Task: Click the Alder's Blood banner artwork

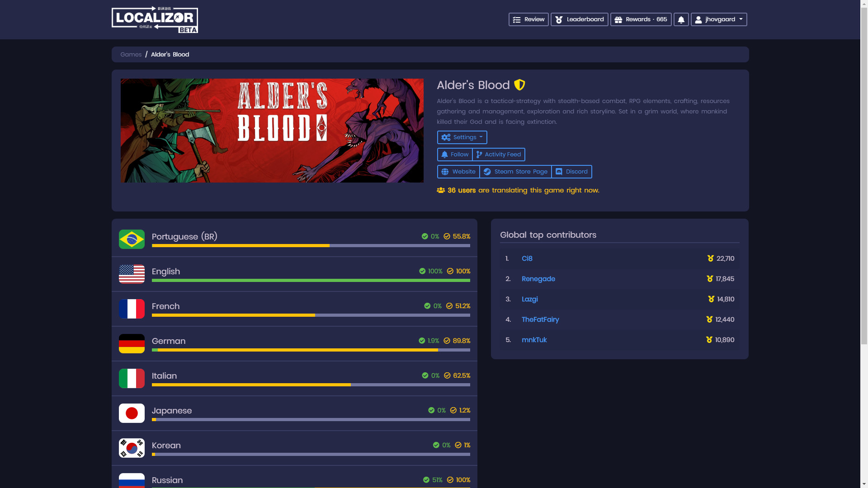Action: [272, 130]
